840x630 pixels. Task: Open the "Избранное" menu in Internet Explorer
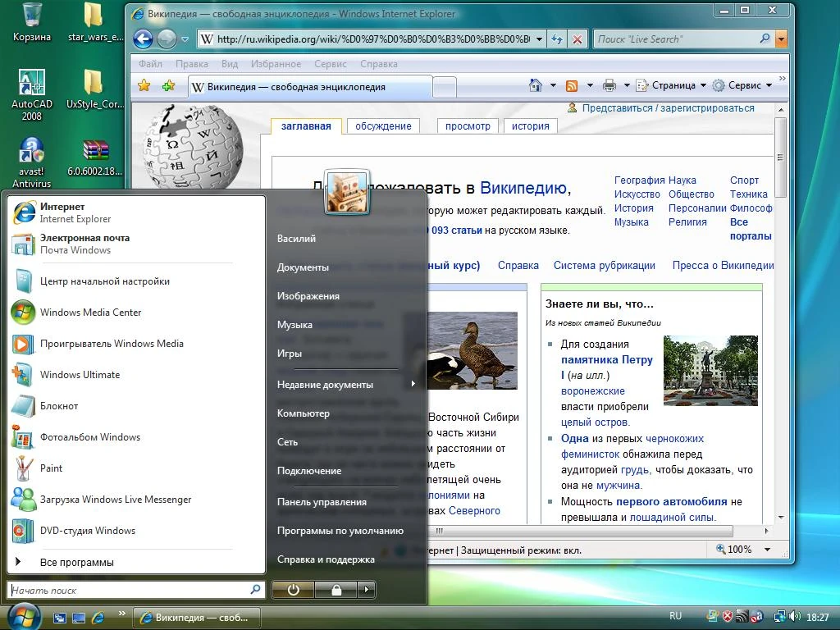click(x=276, y=63)
